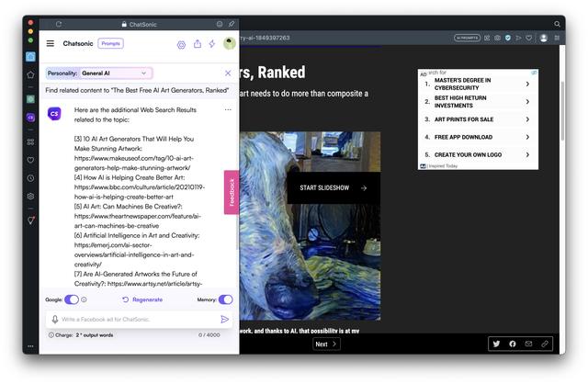Open workspaces grid icon in the Opera sidebar

click(x=30, y=141)
